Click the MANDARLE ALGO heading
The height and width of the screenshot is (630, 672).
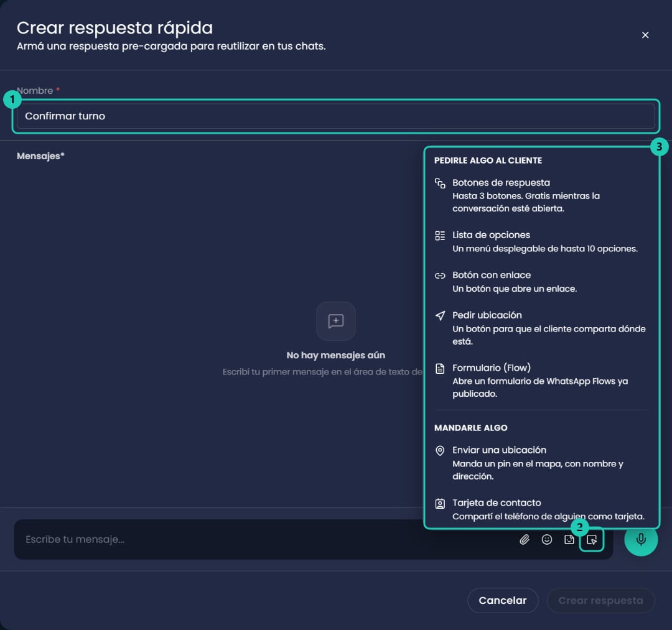click(x=470, y=428)
